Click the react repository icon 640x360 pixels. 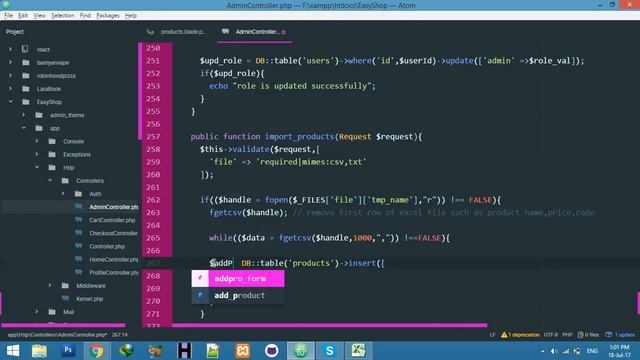pyautogui.click(x=25, y=49)
